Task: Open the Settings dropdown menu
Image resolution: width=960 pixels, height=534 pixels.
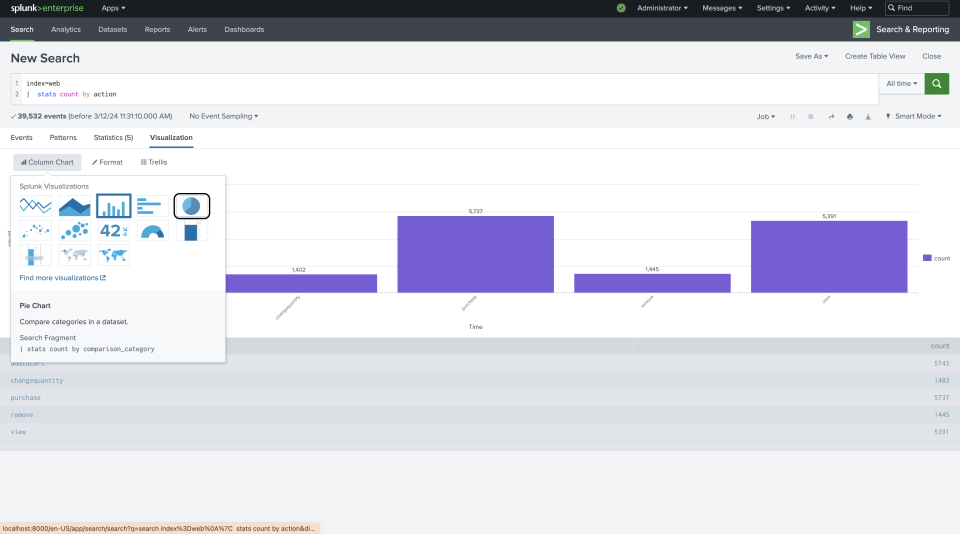Action: pos(773,8)
